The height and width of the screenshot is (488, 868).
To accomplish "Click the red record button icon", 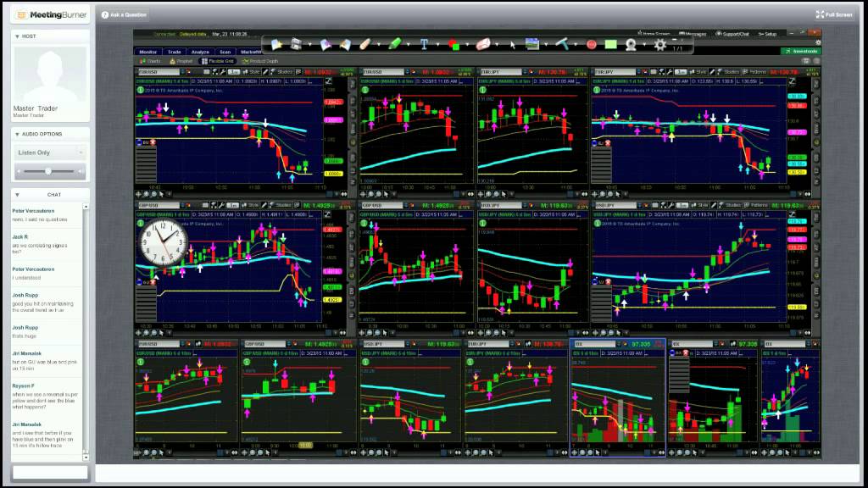I will [x=591, y=44].
